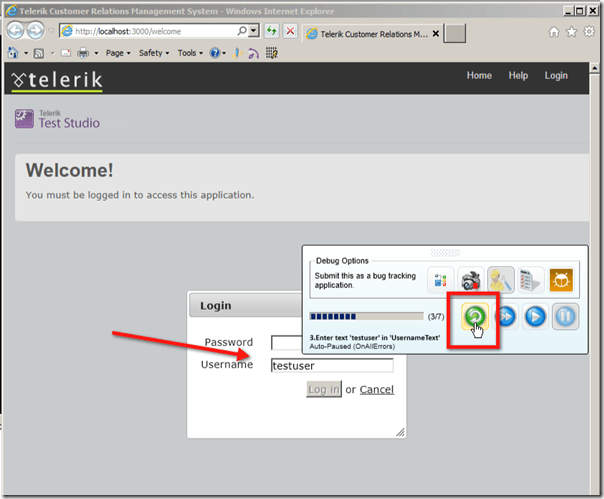This screenshot has width=604, height=499.
Task: Click 'Enter text testuser in UsernameText' step text
Action: 374,338
